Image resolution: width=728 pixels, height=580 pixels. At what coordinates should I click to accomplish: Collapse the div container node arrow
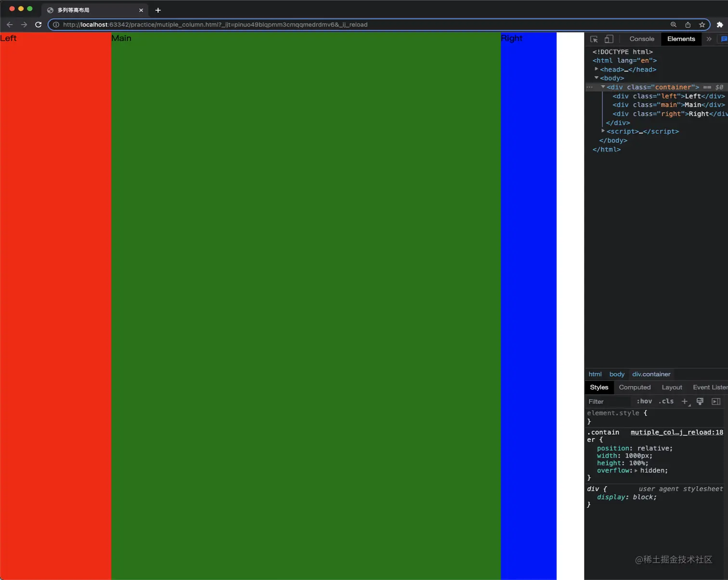(x=603, y=87)
